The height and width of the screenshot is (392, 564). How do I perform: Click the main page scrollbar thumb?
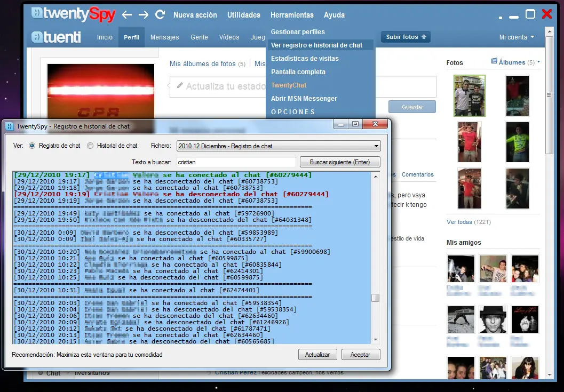coord(549,95)
